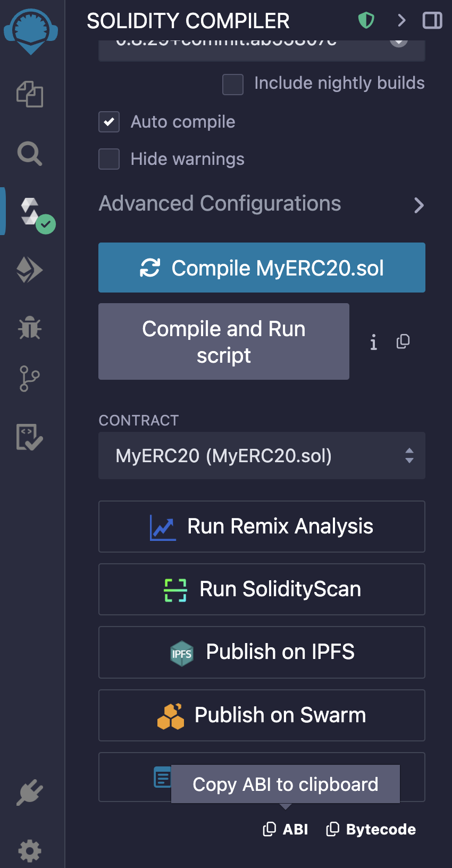
Task: Click Compile and Run script button
Action: 224,341
